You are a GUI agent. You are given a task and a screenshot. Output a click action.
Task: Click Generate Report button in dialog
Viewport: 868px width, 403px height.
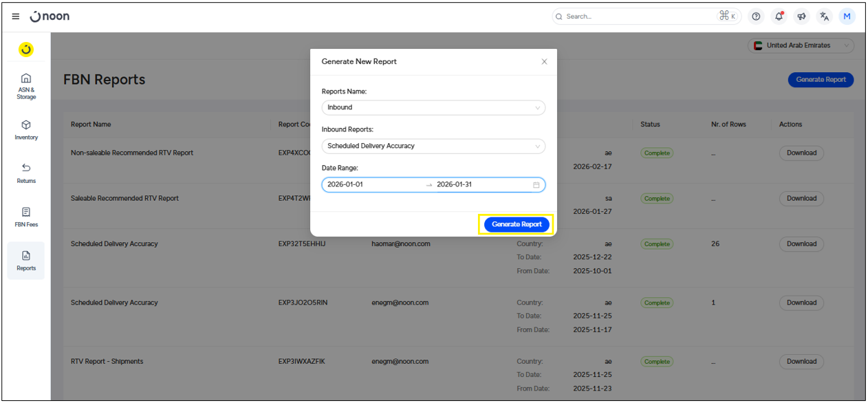click(517, 224)
